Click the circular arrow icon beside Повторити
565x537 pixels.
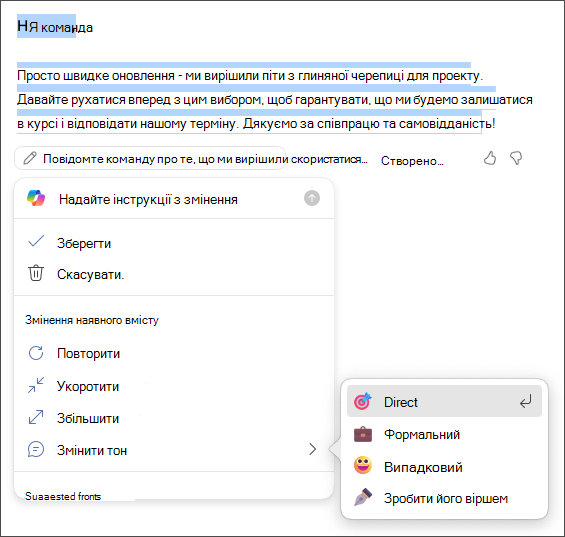(36, 353)
